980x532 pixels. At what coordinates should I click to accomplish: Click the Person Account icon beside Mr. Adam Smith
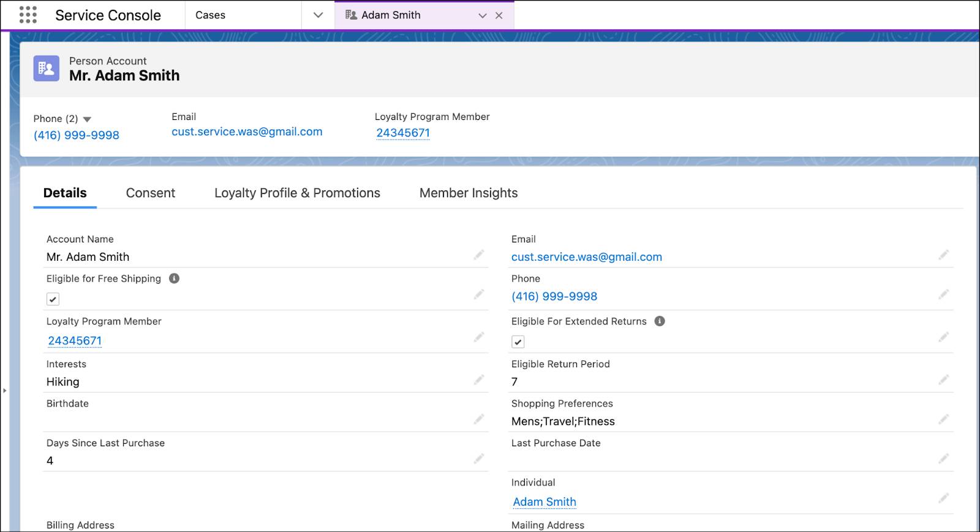coord(47,69)
